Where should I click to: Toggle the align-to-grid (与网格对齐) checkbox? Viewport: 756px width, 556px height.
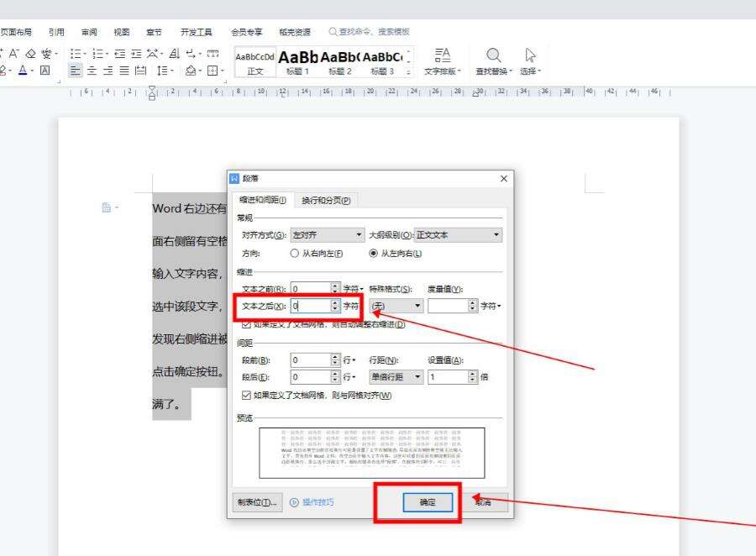246,395
